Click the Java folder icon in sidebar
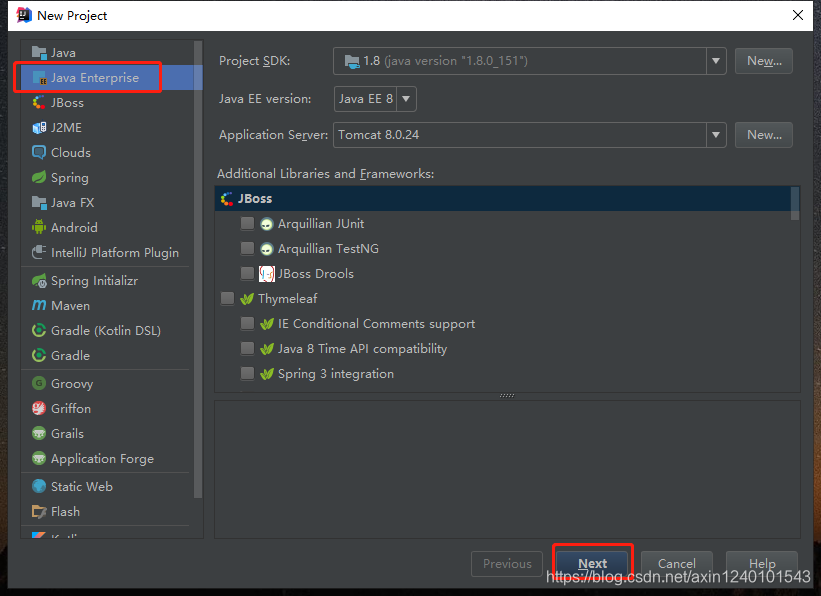 (39, 52)
